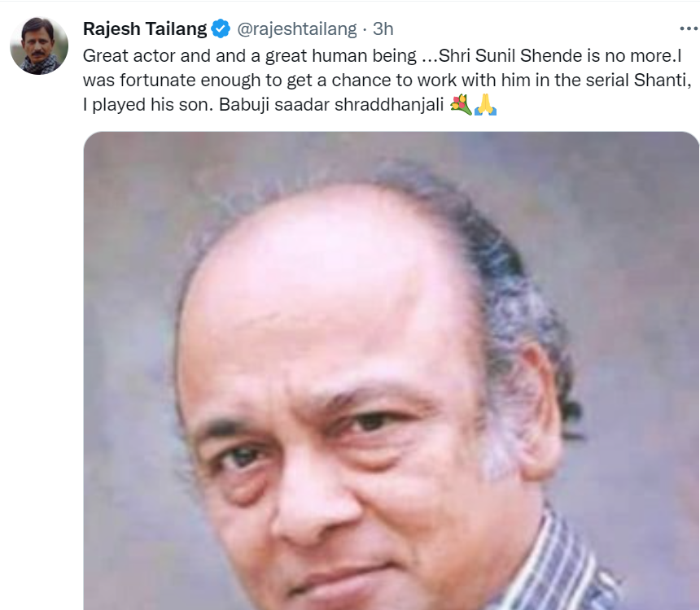Click the word serial in the tweet
Screen dimensions: 700x610
coord(608,80)
